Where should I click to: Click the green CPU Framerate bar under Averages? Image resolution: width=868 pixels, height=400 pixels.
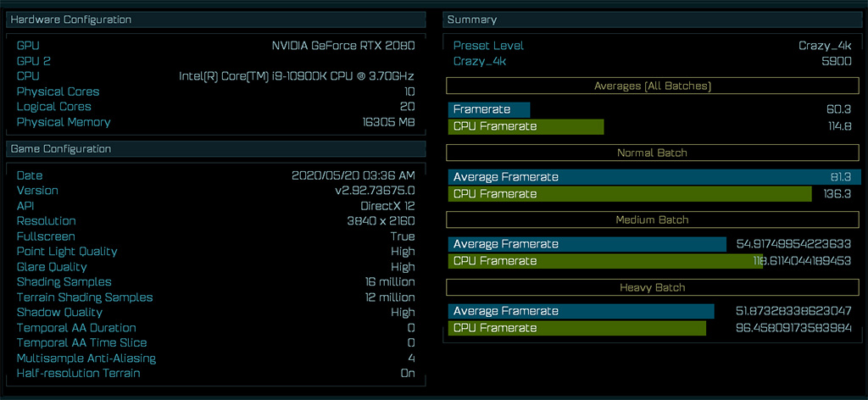tap(526, 126)
